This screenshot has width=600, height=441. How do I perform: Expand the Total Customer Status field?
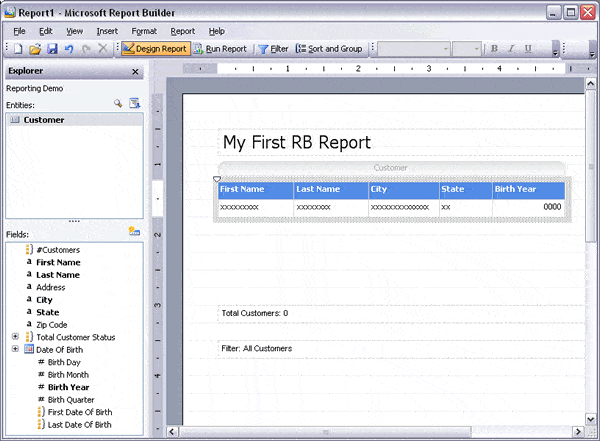click(15, 337)
